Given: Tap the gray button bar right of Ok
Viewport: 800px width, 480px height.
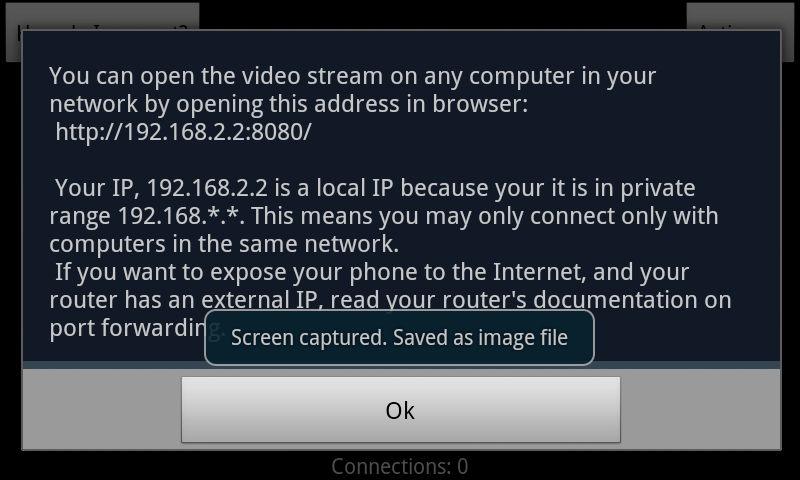Looking at the screenshot, I should pos(700,410).
